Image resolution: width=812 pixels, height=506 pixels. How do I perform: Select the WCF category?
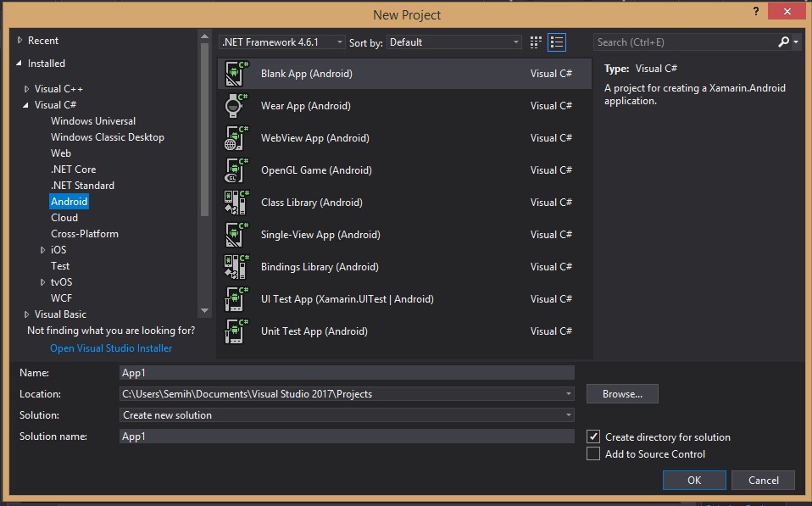click(61, 298)
